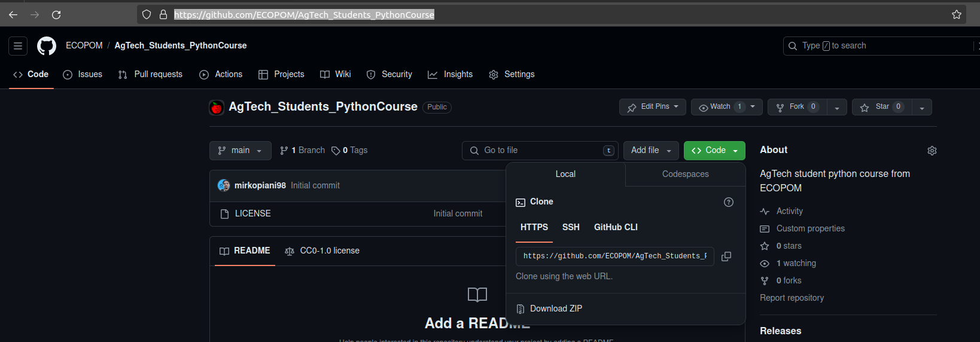Open Custom properties link
This screenshot has height=342, width=980.
(x=811, y=228)
